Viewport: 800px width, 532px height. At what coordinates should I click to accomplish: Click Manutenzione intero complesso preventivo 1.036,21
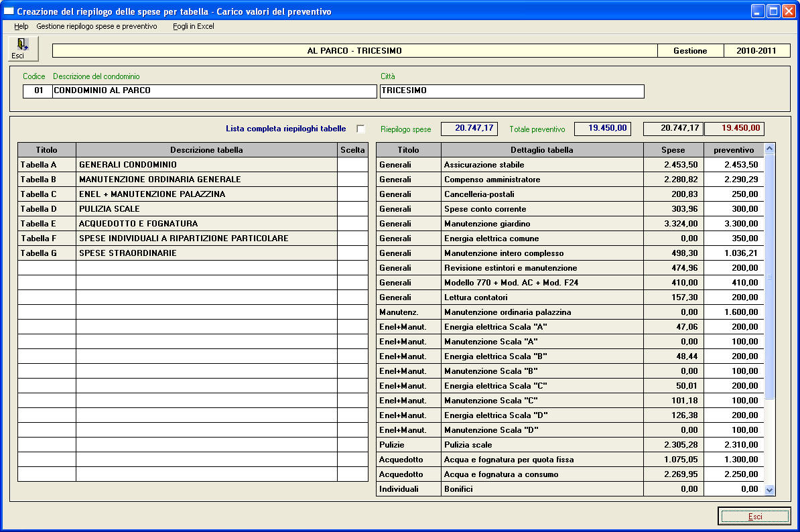click(x=734, y=253)
